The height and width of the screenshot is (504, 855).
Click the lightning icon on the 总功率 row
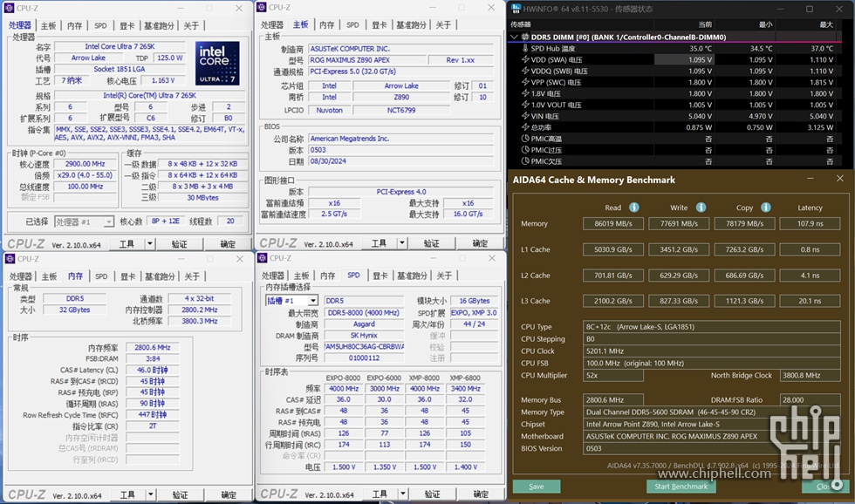point(525,127)
